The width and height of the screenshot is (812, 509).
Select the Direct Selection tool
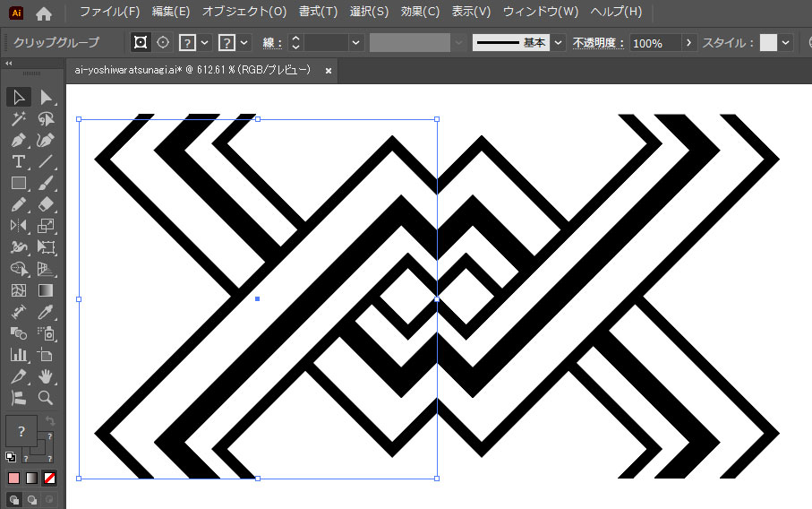coord(47,97)
